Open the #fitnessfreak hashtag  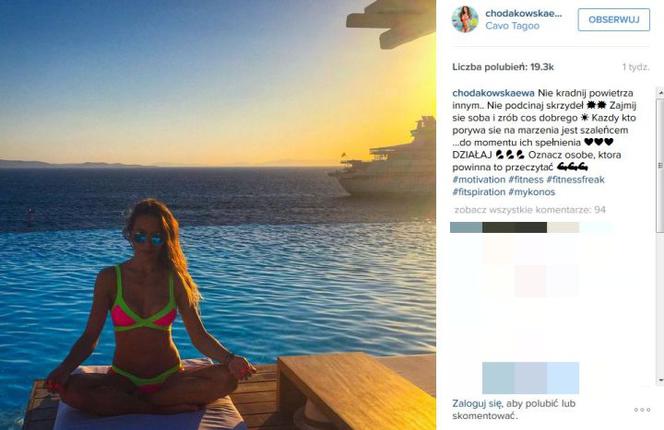tap(575, 180)
